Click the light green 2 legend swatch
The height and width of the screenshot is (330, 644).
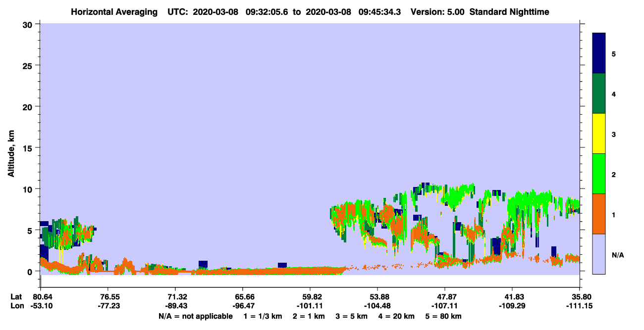tap(599, 173)
